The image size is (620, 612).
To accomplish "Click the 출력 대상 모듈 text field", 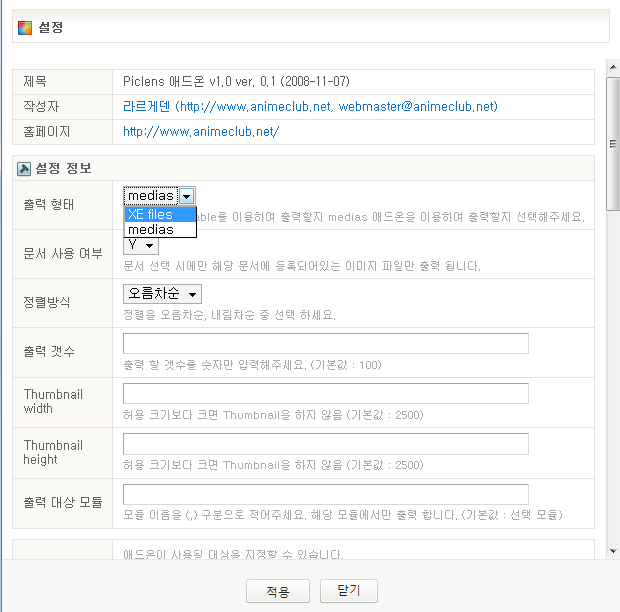I will [325, 494].
